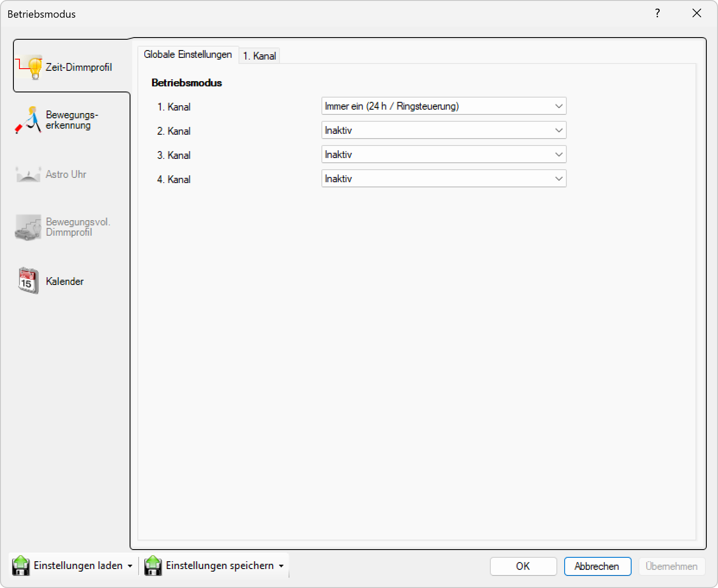
Task: Close the Betriebsmodus dialog
Action: point(697,13)
